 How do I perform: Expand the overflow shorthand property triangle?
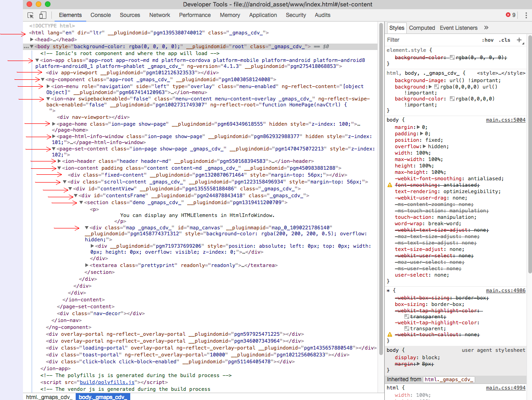click(x=424, y=147)
